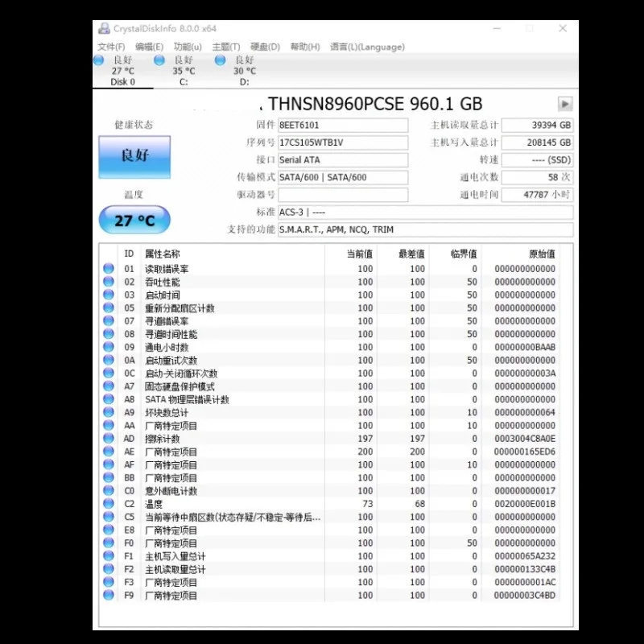Click the standard field ACS-3
Viewport: 644px width, 644px height.
pyautogui.click(x=426, y=213)
